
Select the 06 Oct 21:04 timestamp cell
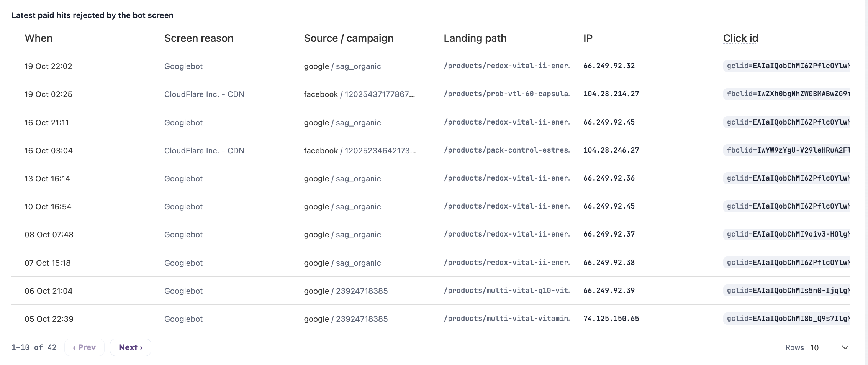[x=49, y=291]
